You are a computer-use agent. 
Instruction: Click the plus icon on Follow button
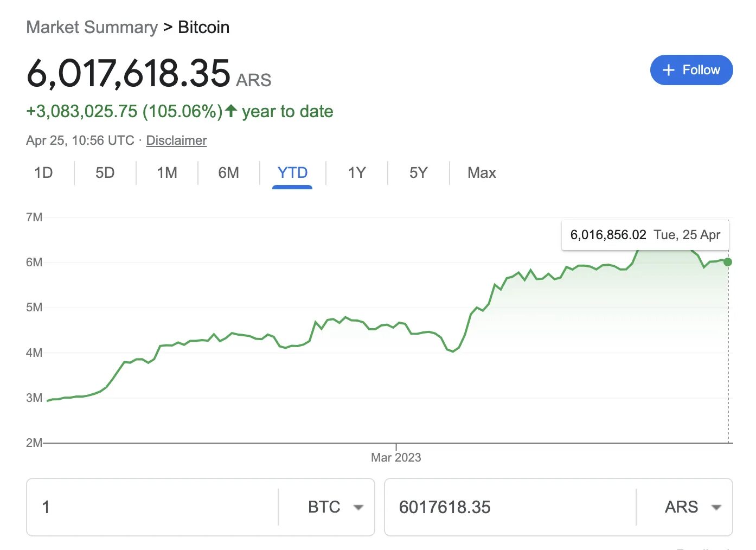tap(669, 70)
